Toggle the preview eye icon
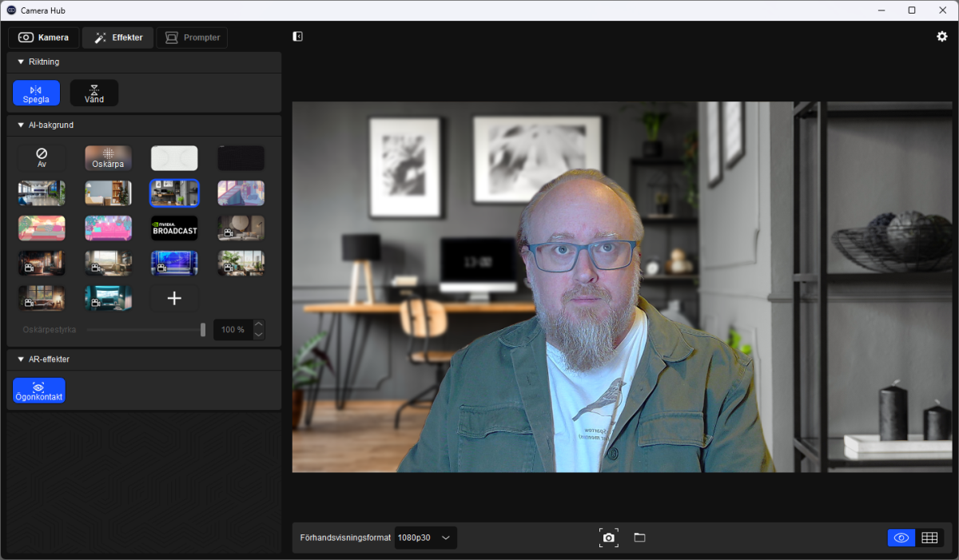Viewport: 959px width, 560px height. click(x=901, y=537)
